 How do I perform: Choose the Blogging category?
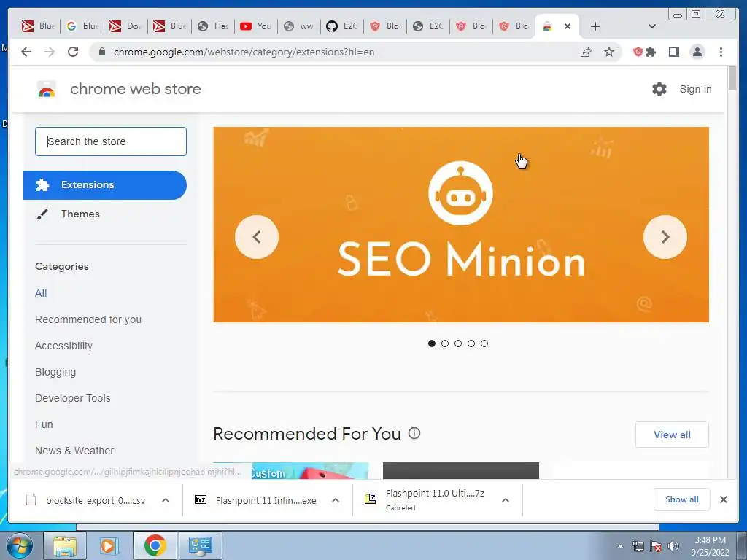pyautogui.click(x=55, y=372)
